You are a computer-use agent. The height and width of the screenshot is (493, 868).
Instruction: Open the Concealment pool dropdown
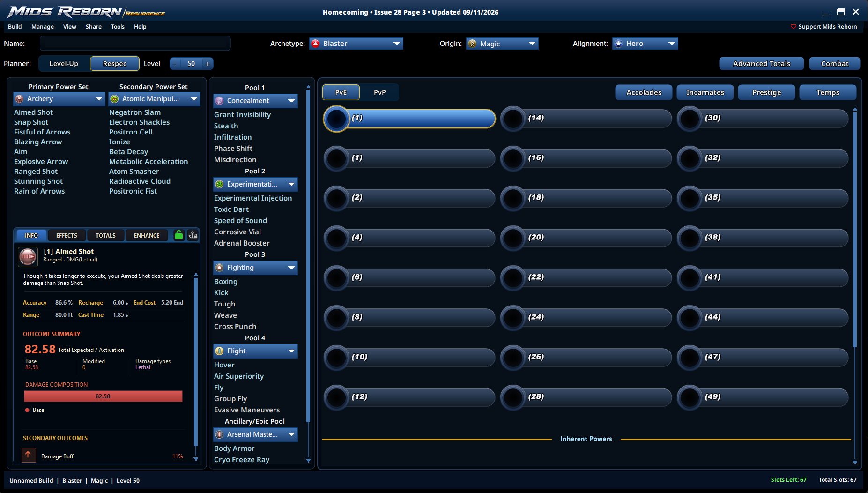tap(255, 101)
